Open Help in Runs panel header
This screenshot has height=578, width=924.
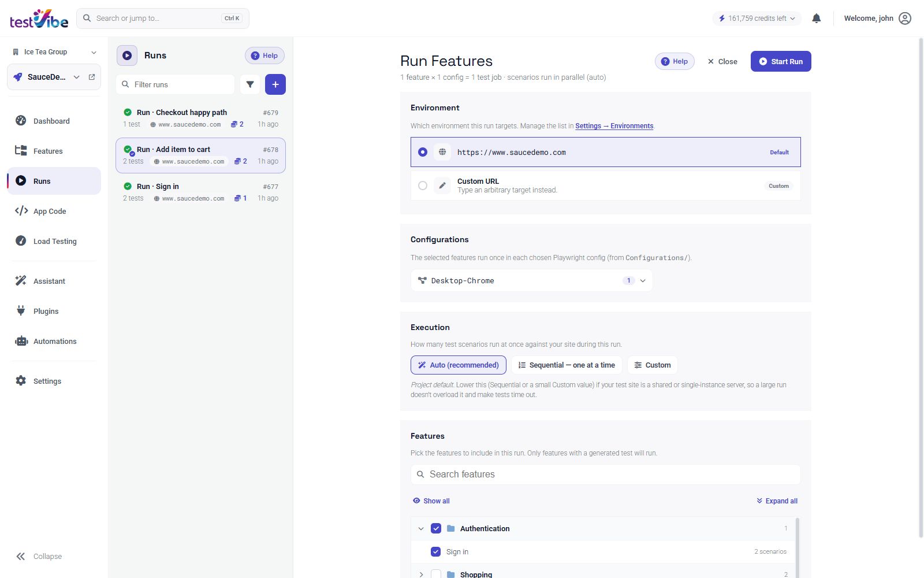click(264, 55)
